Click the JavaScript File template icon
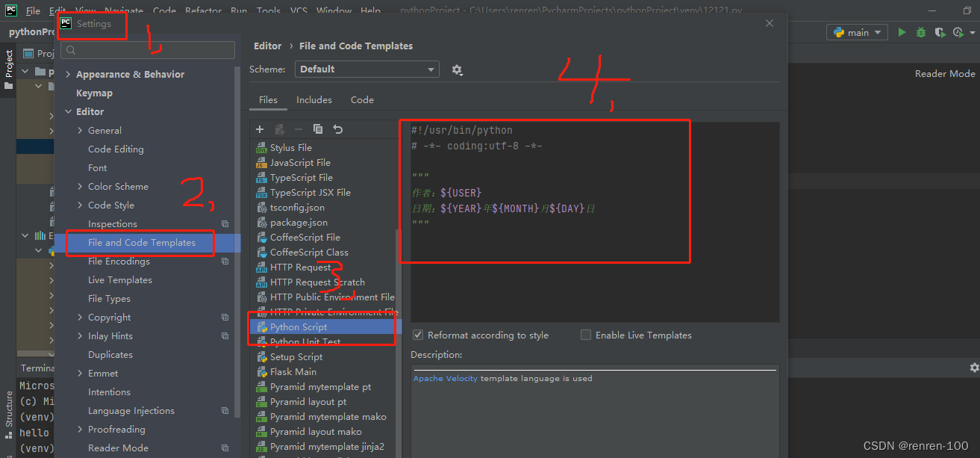 [x=261, y=163]
